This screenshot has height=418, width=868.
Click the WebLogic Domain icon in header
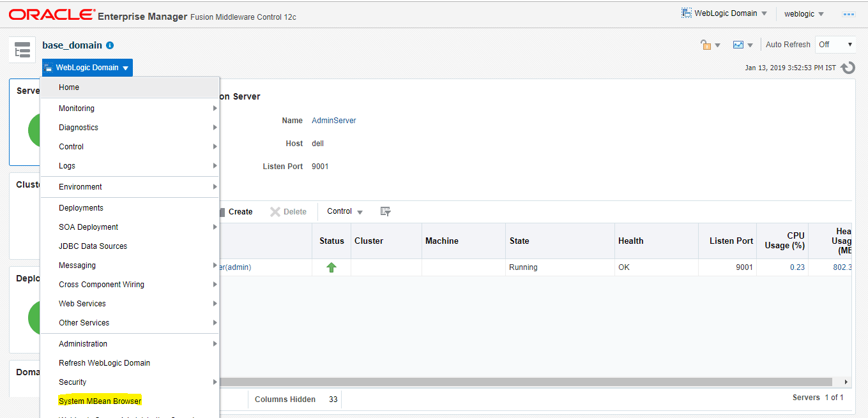[687, 13]
